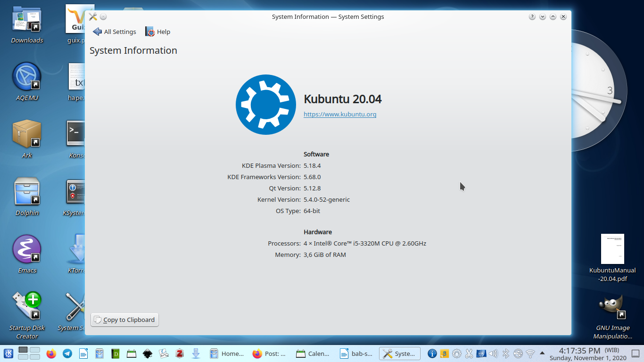Open the KDE application launcher menu
The width and height of the screenshot is (644, 362).
coord(8,354)
